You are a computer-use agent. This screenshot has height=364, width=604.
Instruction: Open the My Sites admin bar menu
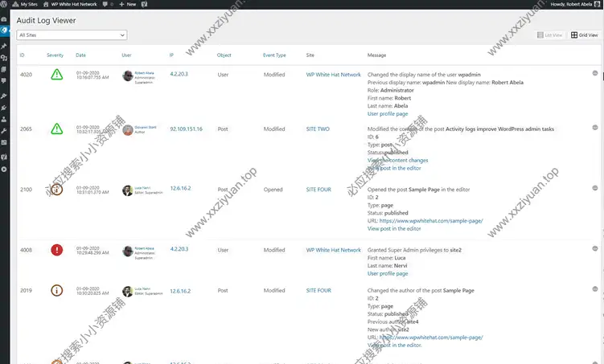click(x=25, y=4)
